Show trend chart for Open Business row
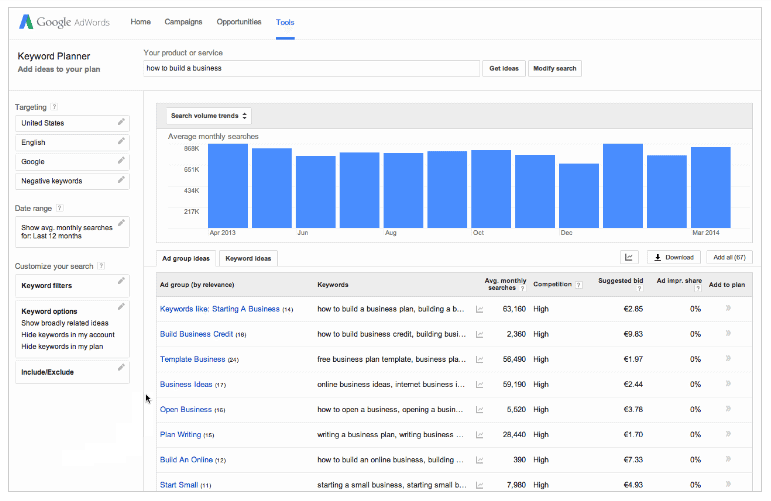 pyautogui.click(x=479, y=410)
